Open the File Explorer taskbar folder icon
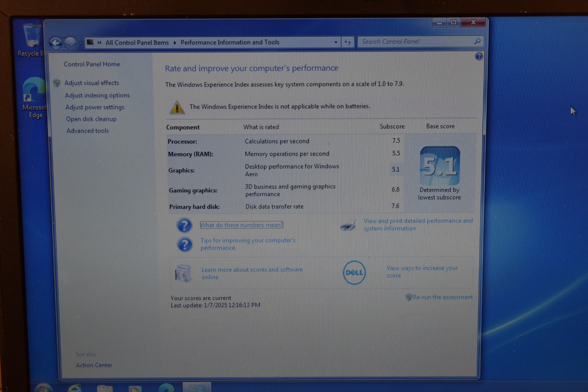The width and height of the screenshot is (588, 392). click(x=105, y=388)
